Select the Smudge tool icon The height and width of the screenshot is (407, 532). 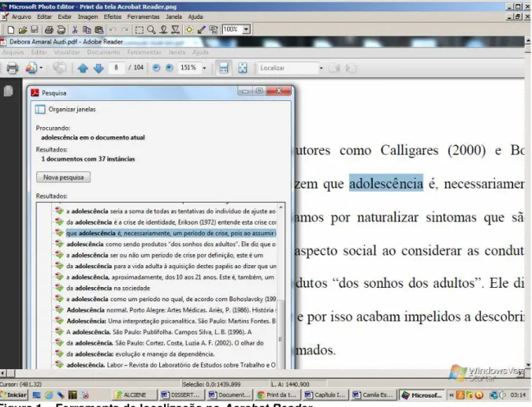click(163, 30)
